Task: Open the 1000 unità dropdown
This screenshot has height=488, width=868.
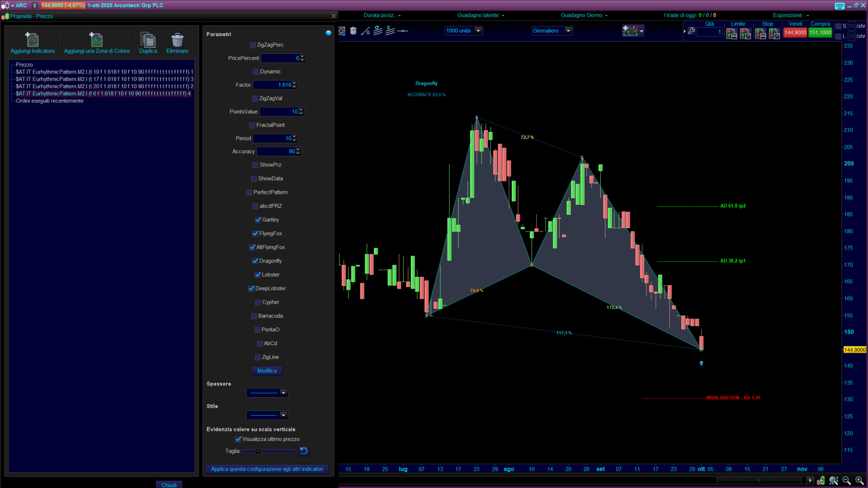Action: click(478, 31)
